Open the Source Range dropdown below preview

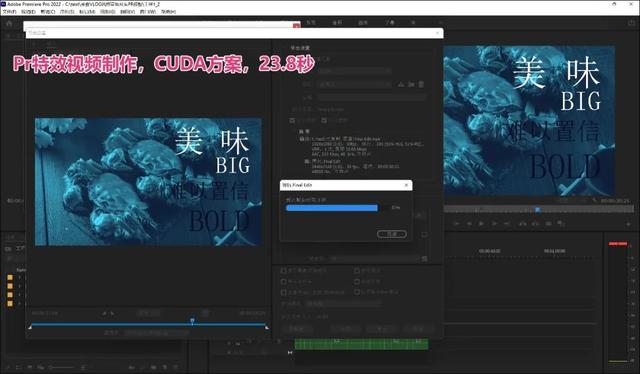pyautogui.click(x=157, y=333)
